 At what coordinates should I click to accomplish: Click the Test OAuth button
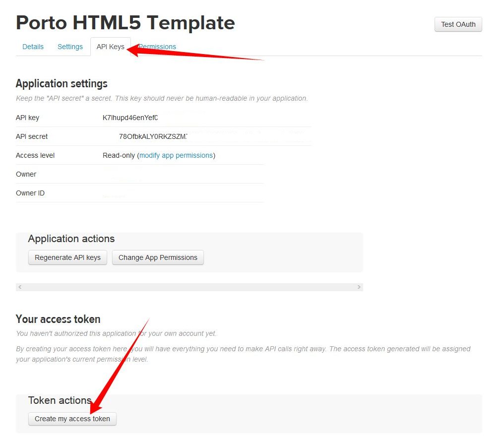pos(458,24)
